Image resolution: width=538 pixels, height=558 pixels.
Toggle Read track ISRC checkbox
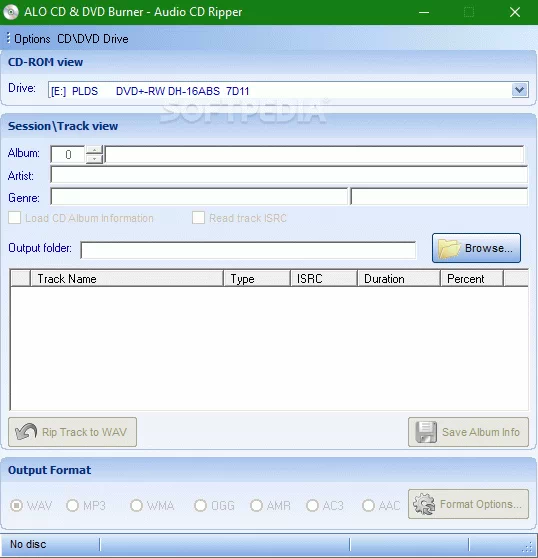(198, 218)
